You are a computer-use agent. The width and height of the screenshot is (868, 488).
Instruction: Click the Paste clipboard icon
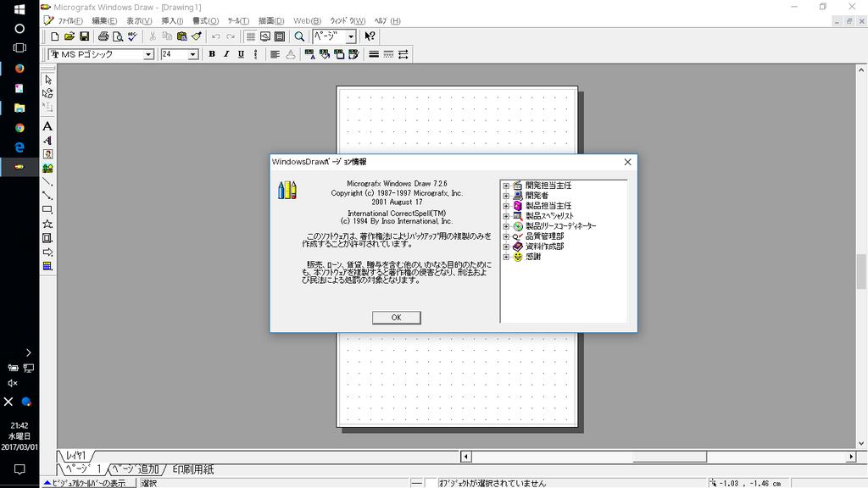[x=181, y=36]
